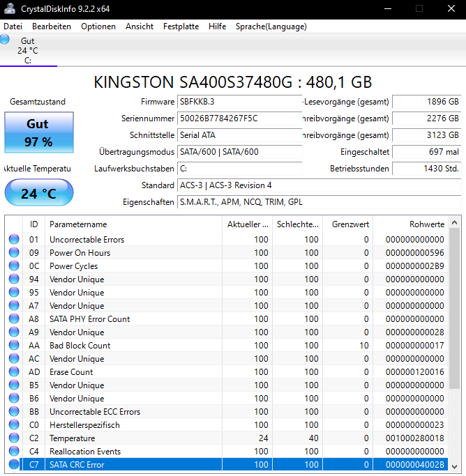The height and width of the screenshot is (476, 466).
Task: Click status orb of row 95 Vendor Unique
Action: coord(14,292)
